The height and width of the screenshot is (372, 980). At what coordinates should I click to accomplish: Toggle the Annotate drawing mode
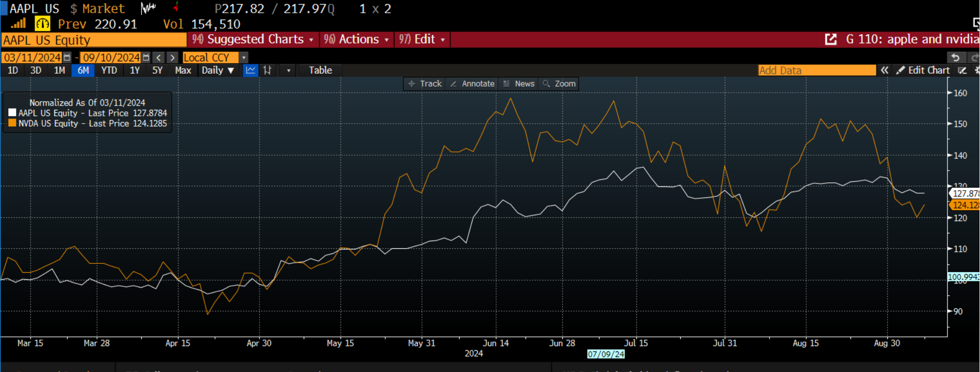(472, 83)
